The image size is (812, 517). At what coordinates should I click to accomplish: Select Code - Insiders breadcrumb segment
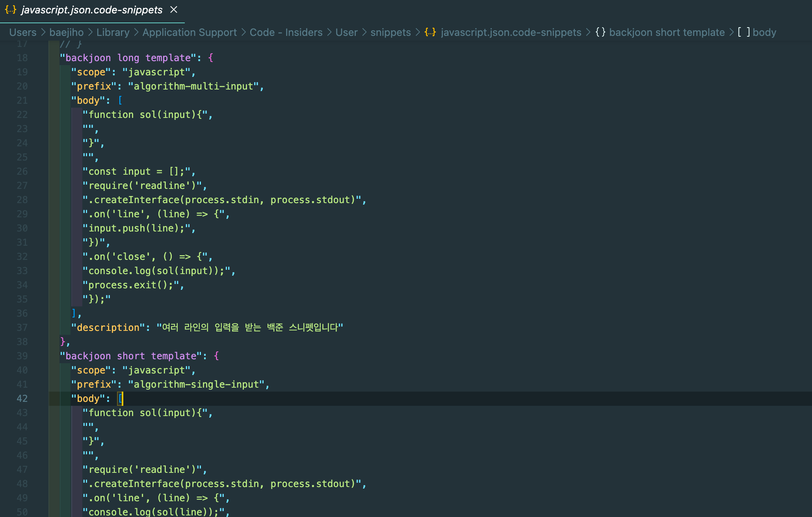[x=286, y=32]
